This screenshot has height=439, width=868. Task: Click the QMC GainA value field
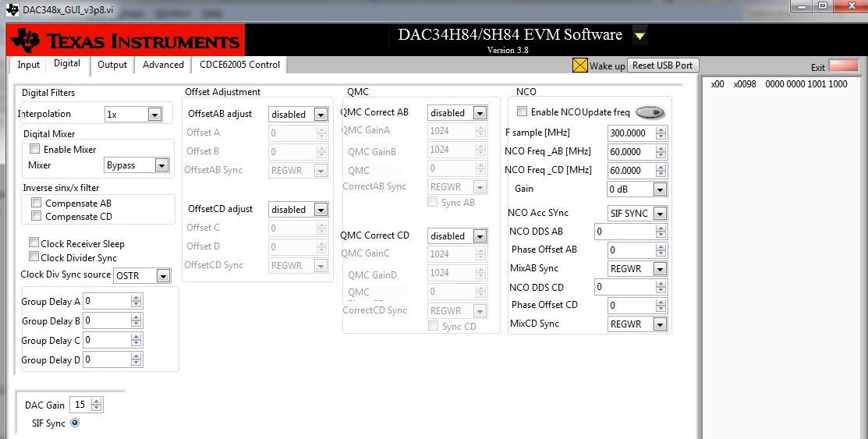click(452, 131)
